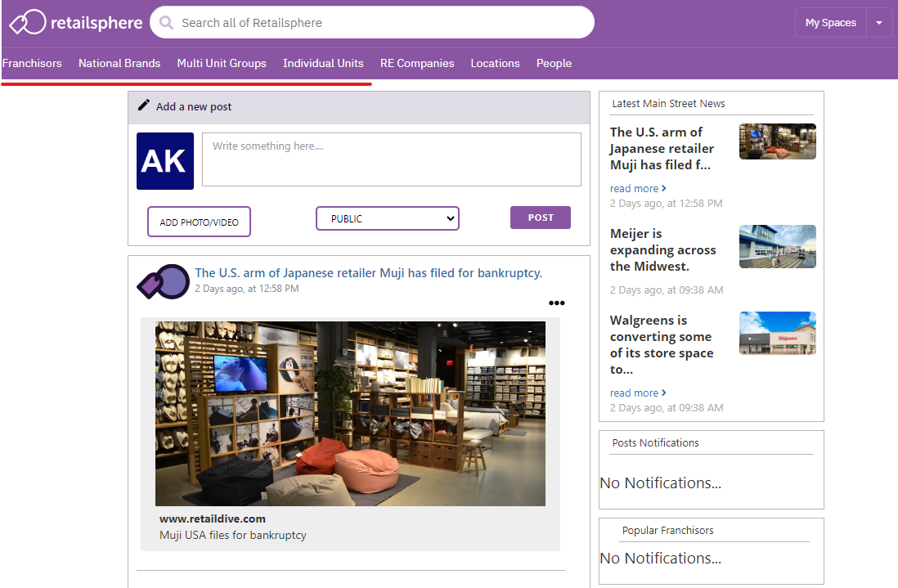Image resolution: width=898 pixels, height=588 pixels.
Task: Open RE Companies page
Action: coord(417,63)
